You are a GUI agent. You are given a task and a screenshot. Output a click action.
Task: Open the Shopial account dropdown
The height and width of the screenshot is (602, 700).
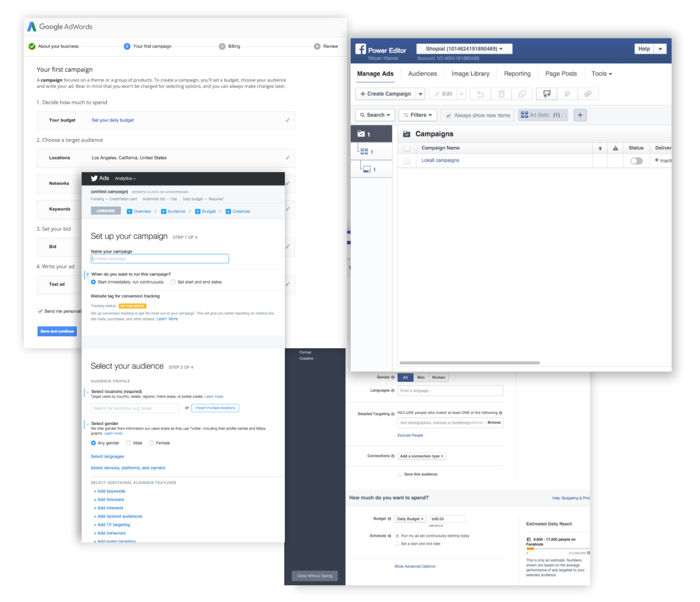[464, 49]
